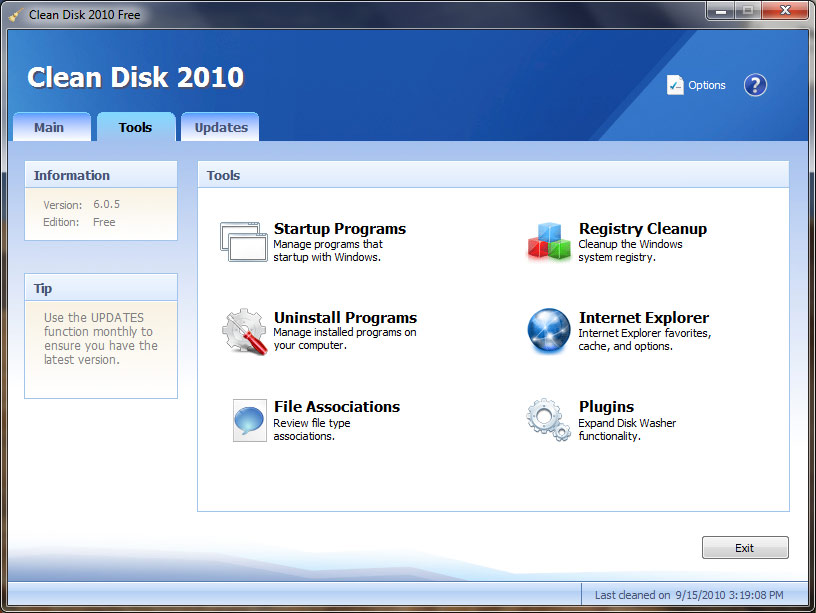Click the 'Expand Disk Washer functionality' description
The image size is (816, 613).
coord(627,429)
